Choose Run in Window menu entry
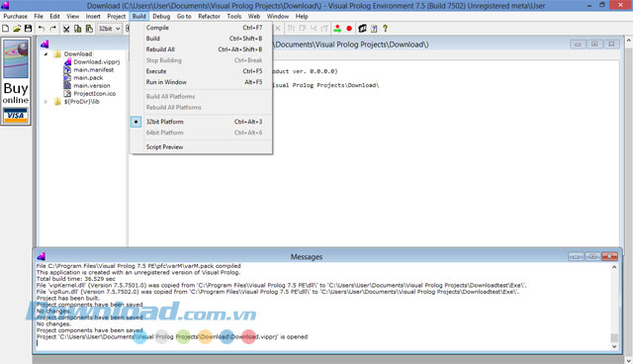The width and height of the screenshot is (633, 364). (x=201, y=82)
